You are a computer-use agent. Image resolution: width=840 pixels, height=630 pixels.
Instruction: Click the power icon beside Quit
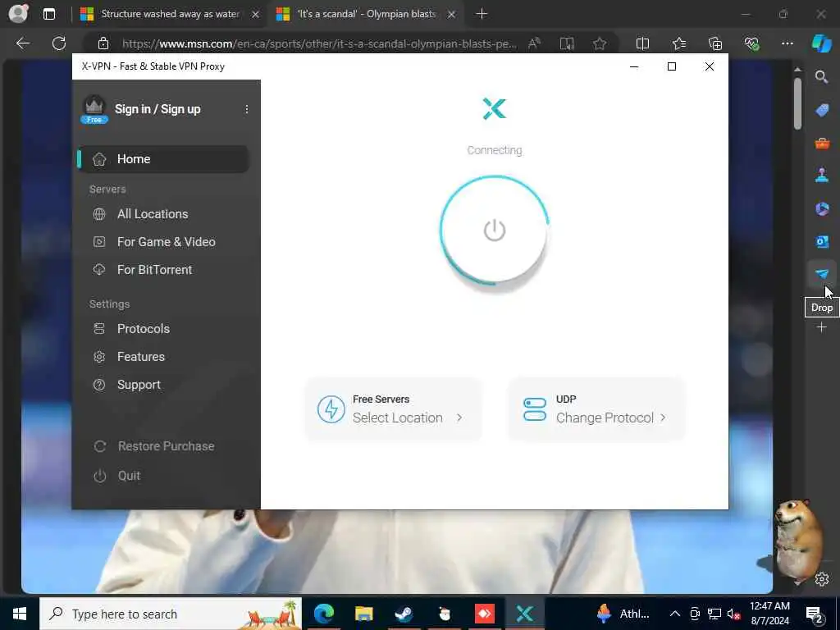[x=99, y=476]
